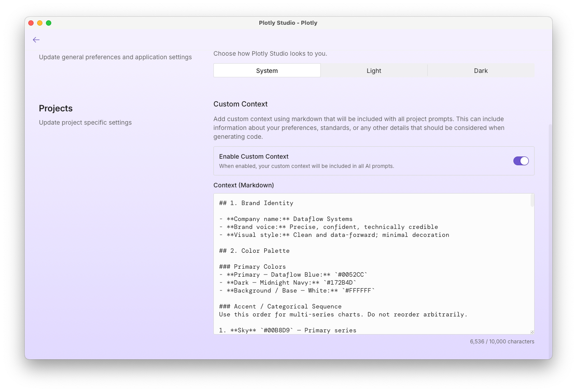Click the text area's resize handle
Screen dimensions: 577x392
[x=531, y=331]
